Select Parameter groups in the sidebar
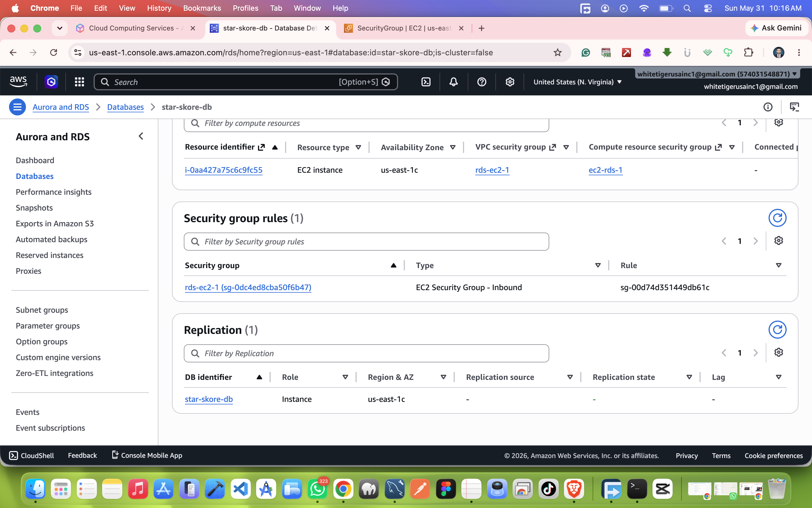The image size is (812, 508). point(48,326)
